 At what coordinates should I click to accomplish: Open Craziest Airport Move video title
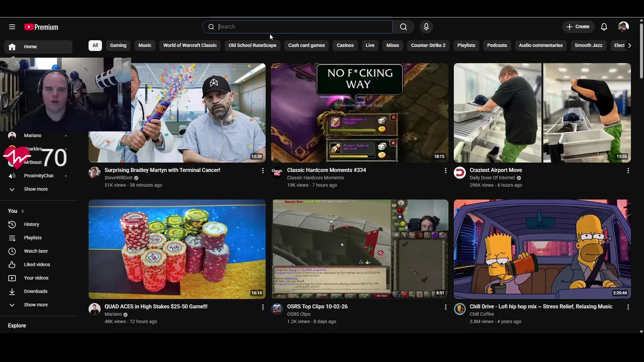pos(496,170)
